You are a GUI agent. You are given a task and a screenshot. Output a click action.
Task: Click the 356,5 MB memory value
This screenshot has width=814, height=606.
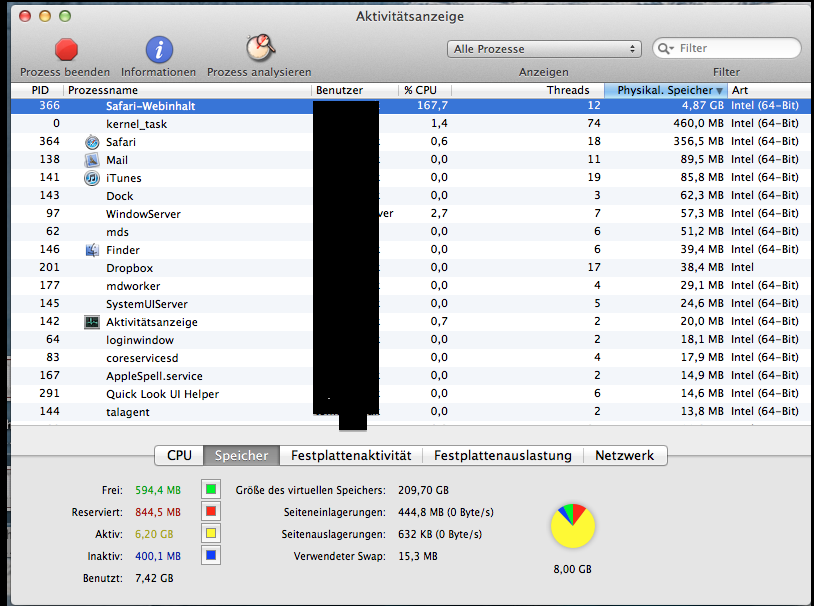698,141
